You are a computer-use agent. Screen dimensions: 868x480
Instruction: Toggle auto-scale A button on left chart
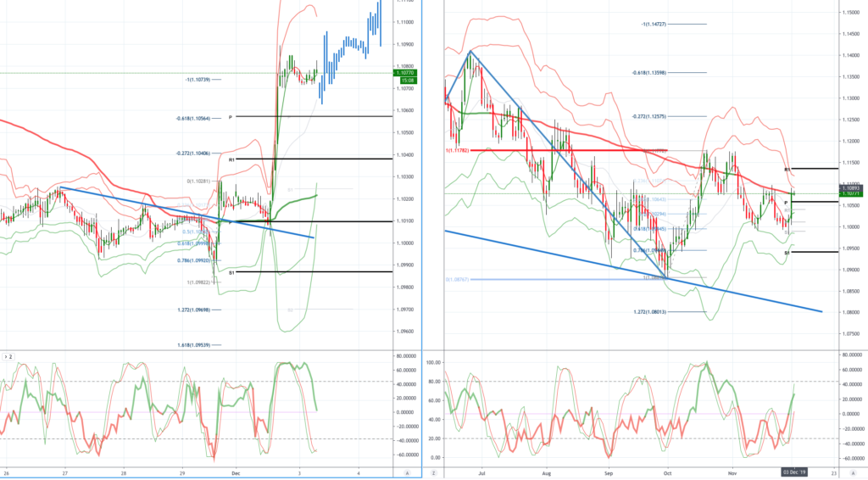[408, 473]
